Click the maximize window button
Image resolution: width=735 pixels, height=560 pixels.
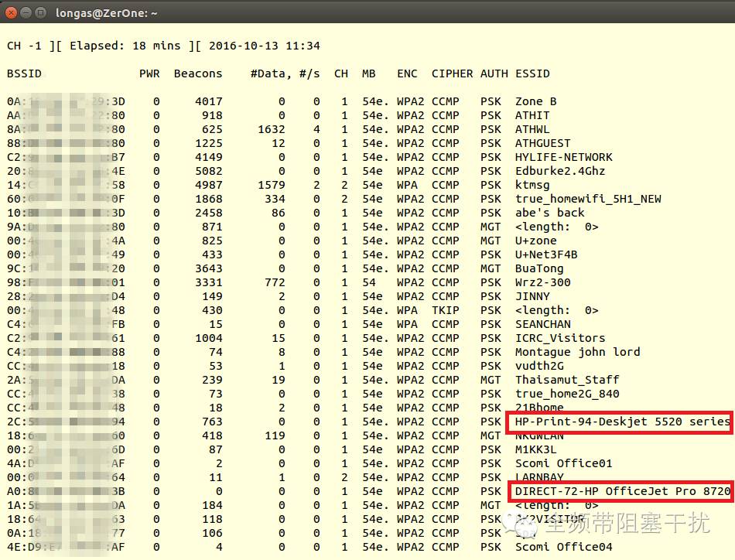41,12
